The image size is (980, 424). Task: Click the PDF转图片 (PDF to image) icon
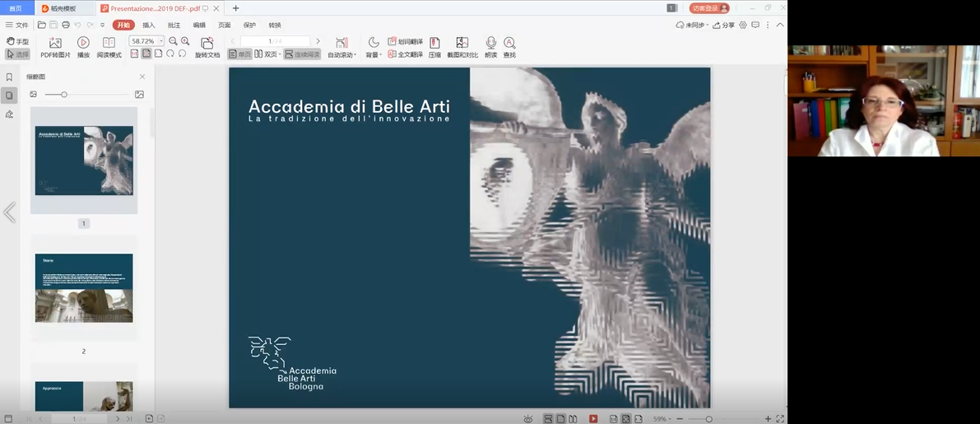tap(55, 43)
